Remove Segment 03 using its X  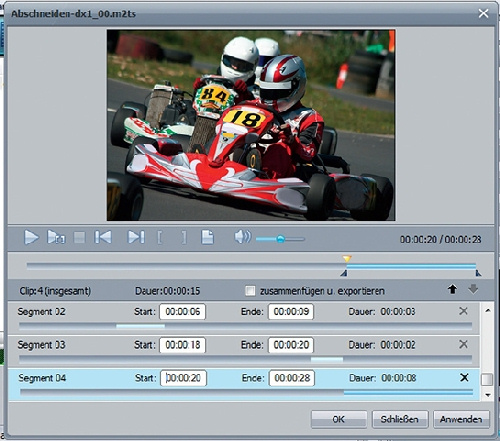(463, 344)
